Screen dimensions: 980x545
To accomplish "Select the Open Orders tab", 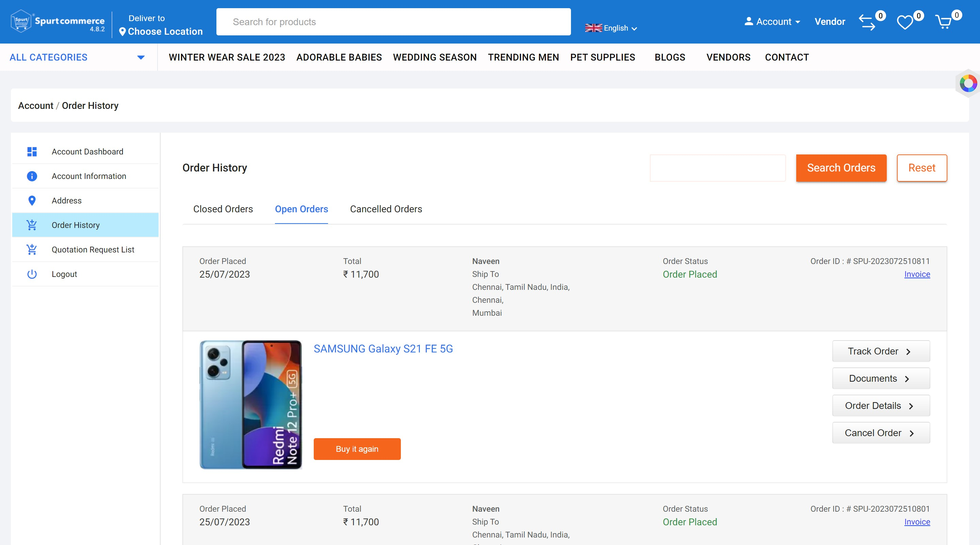I will [301, 209].
